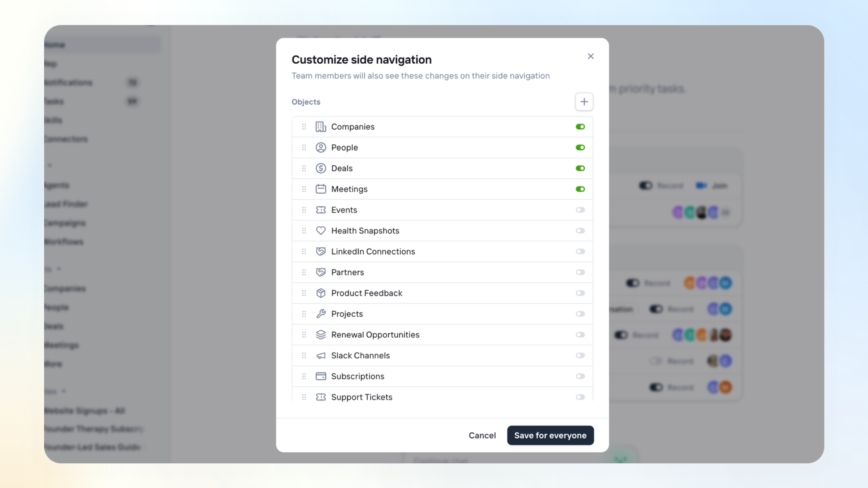Grab the drag handle for Companies
Screen dimensions: 868x488
304,127
